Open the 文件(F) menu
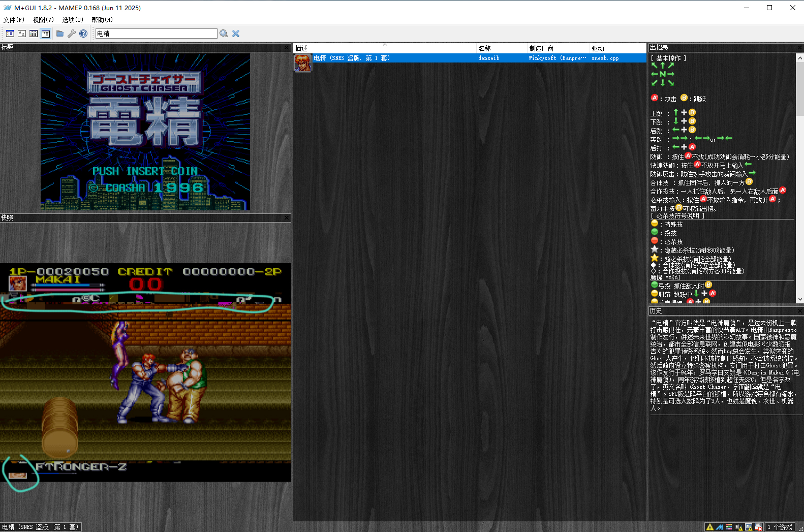 tap(14, 20)
